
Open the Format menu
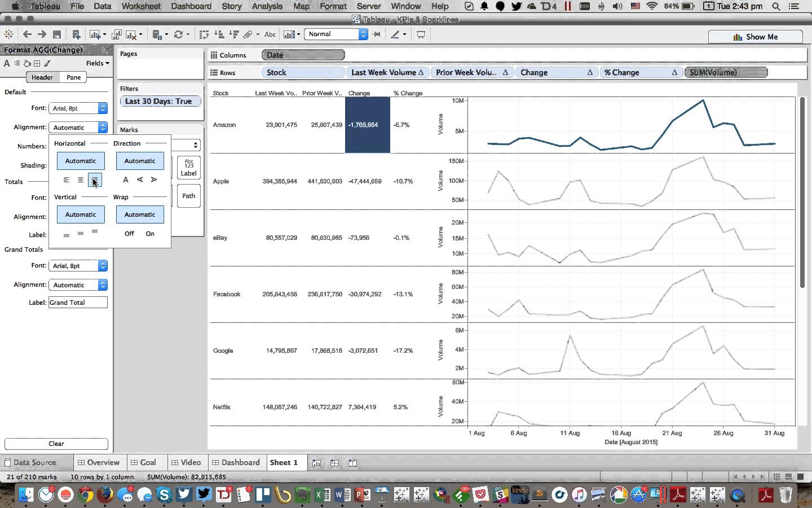pyautogui.click(x=333, y=6)
